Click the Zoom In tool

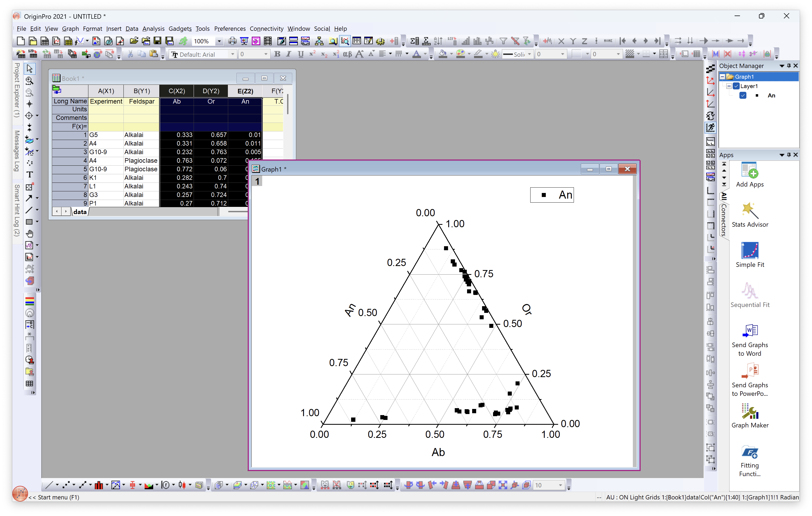coord(29,81)
